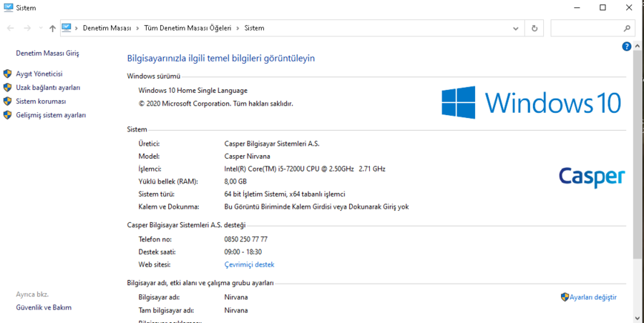Click the Refresh button in address bar
This screenshot has width=644, height=323.
[534, 29]
